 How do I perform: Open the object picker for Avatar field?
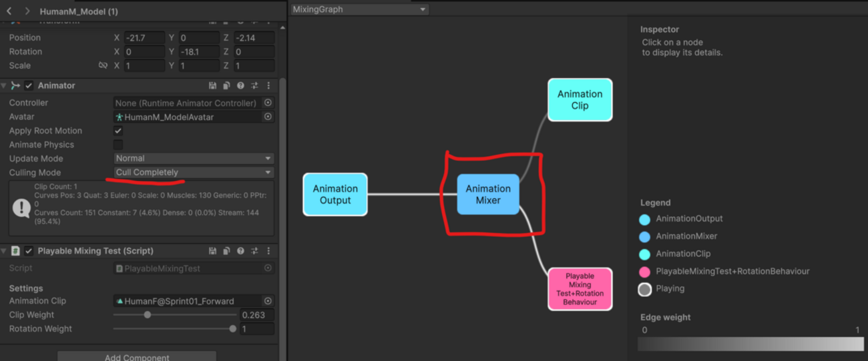268,117
